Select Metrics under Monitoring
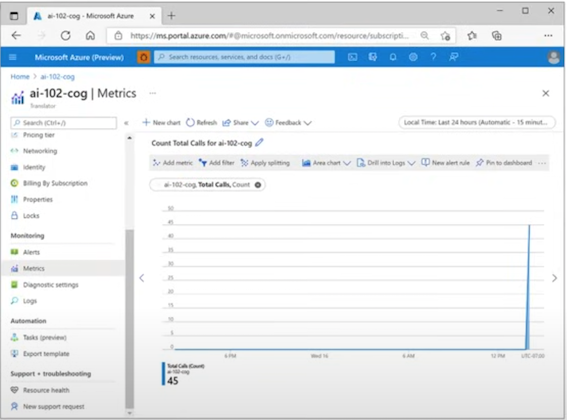Screen dimensions: 567x420 pyautogui.click(x=63, y=268)
